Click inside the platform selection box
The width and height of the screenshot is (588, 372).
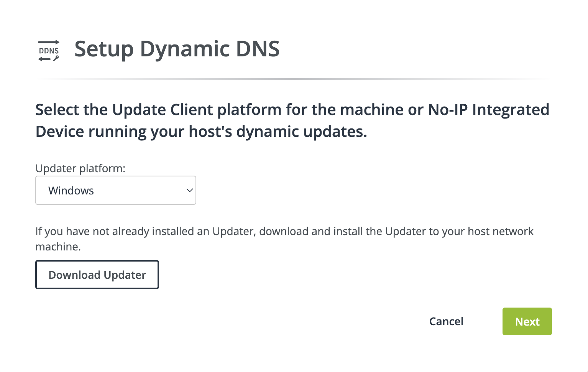(115, 190)
